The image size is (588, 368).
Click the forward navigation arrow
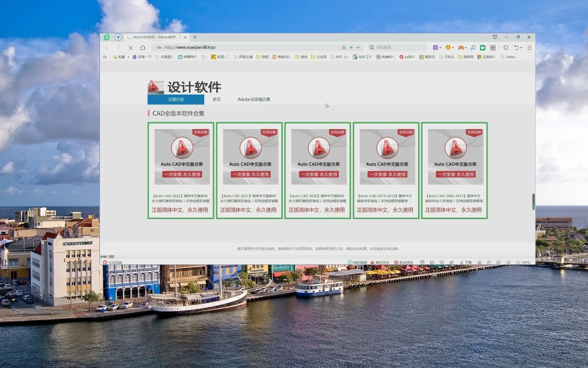pyautogui.click(x=119, y=48)
